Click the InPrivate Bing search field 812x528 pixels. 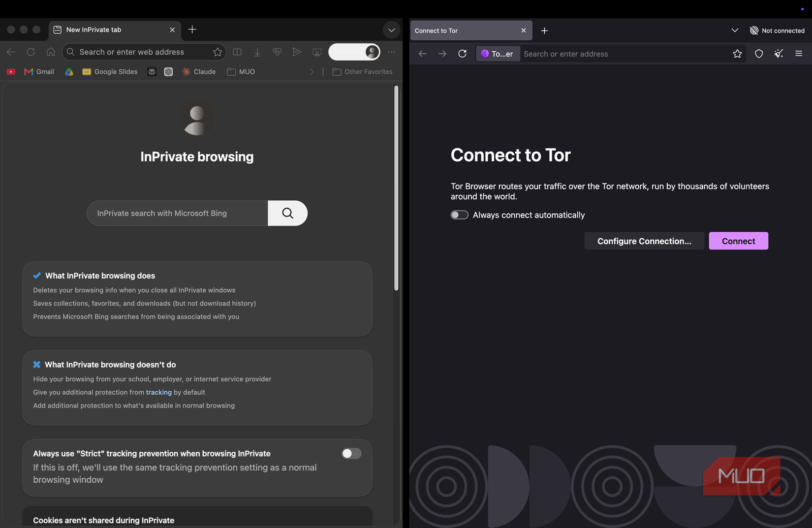pos(177,213)
